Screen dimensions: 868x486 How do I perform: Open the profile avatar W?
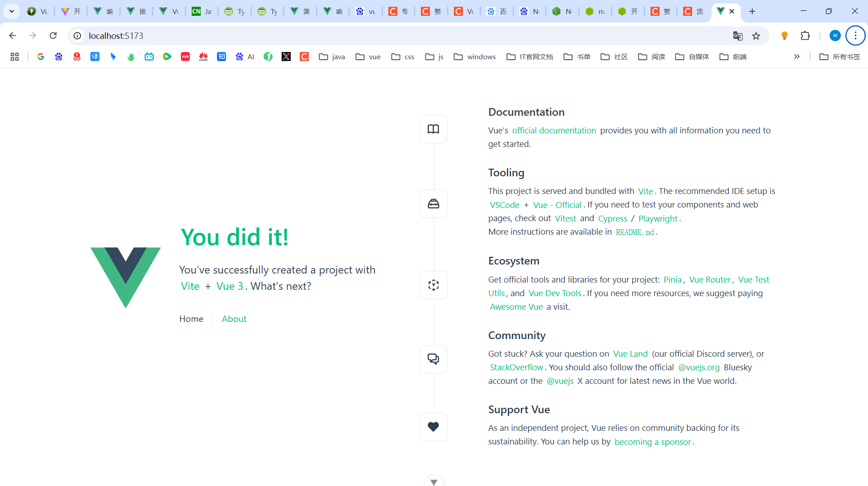click(835, 36)
